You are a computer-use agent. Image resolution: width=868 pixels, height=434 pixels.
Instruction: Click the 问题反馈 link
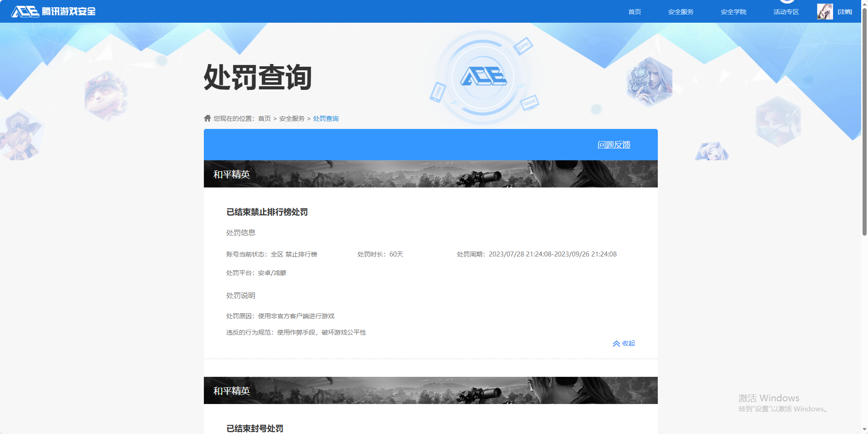coord(615,144)
